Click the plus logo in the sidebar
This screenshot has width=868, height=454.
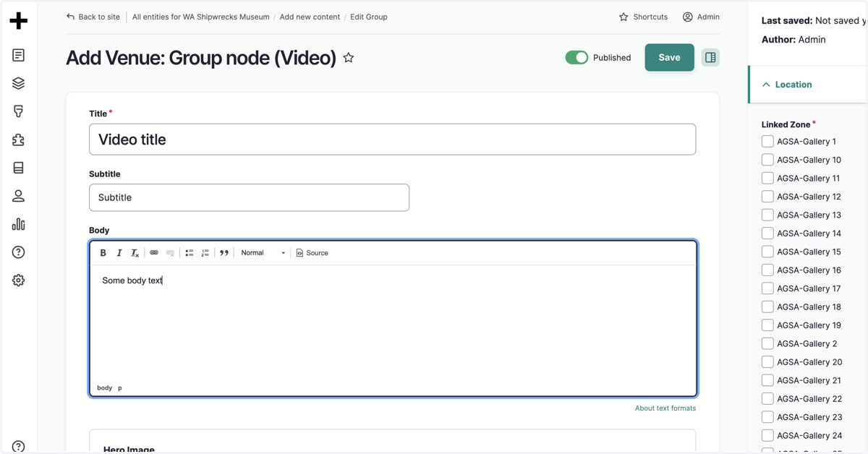click(19, 21)
